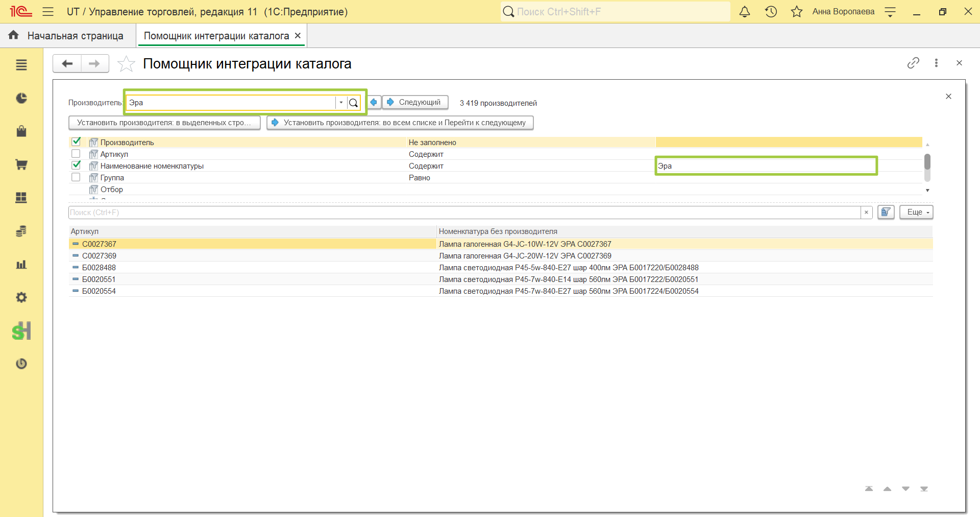Screen dimensions: 980x517
Task: Click the filter list vertical scrollbar
Action: click(x=927, y=168)
